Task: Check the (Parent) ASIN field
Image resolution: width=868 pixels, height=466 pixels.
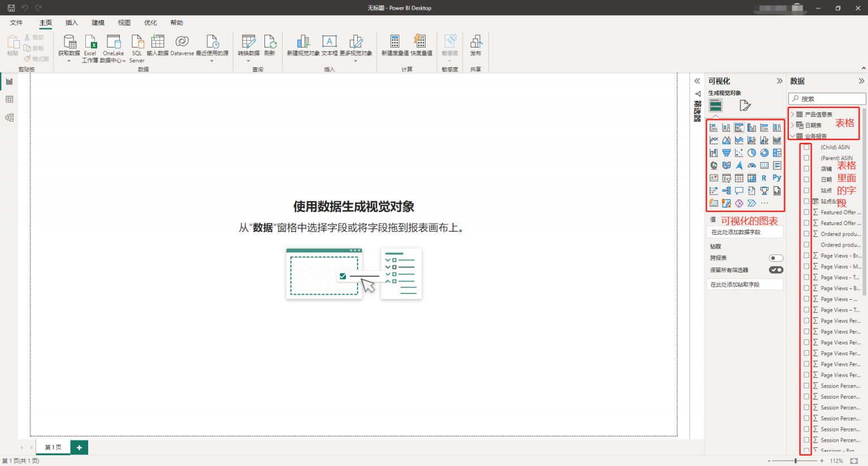Action: click(806, 158)
